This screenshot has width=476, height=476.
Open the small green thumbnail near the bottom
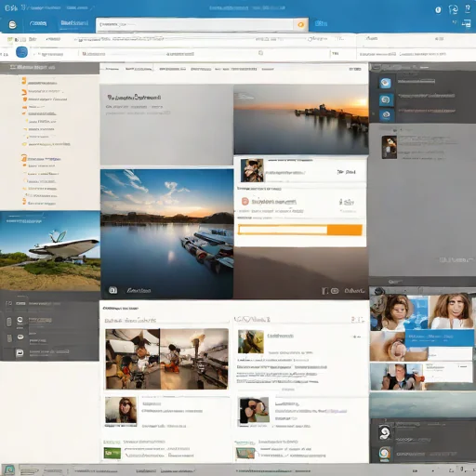point(112,453)
